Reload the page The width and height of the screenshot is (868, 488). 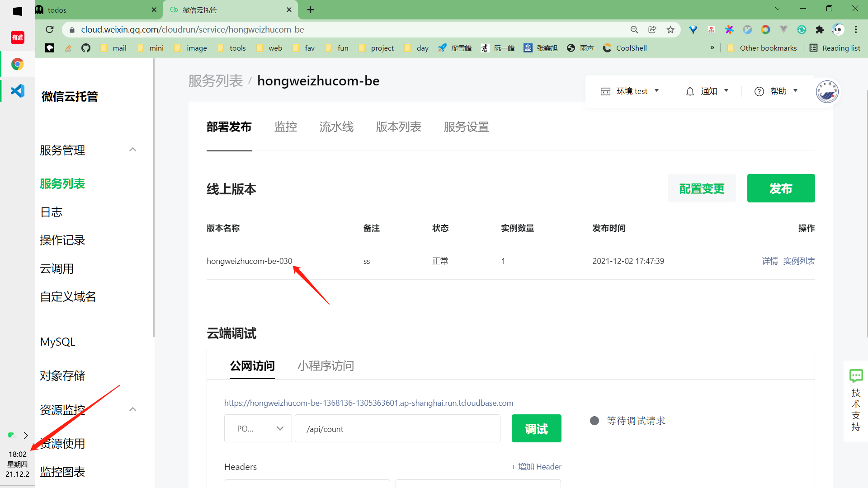pos(50,30)
